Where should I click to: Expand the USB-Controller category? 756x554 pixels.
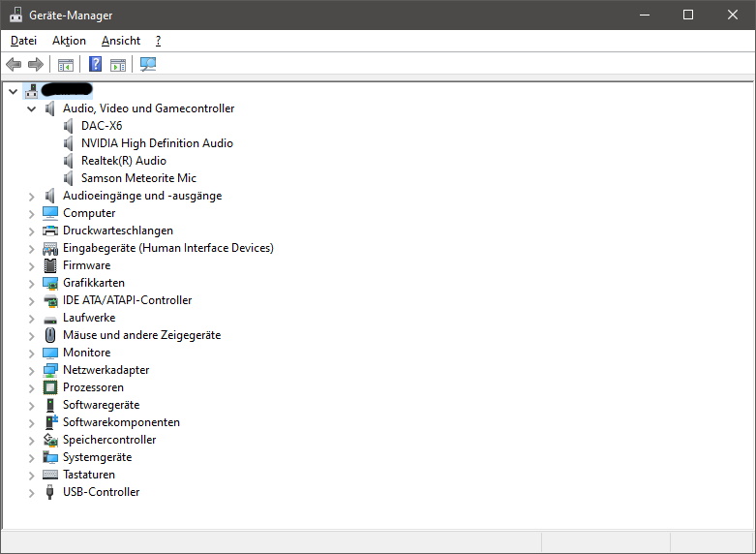tap(31, 493)
